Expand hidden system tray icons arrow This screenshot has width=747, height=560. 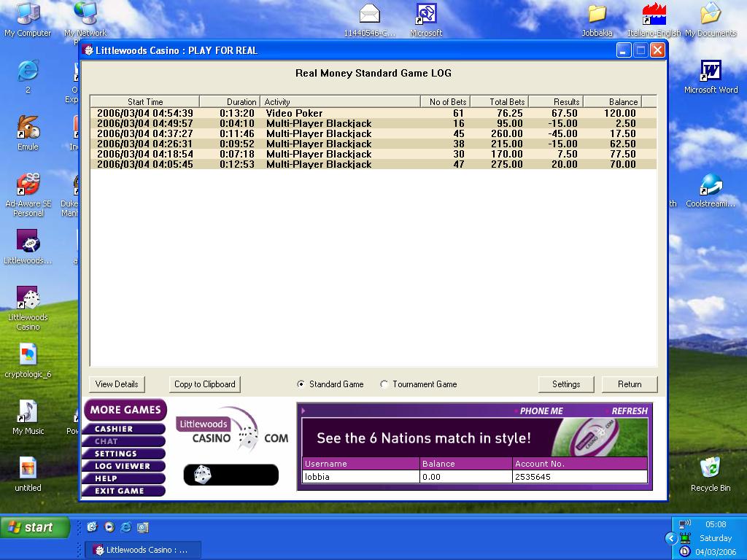click(671, 538)
